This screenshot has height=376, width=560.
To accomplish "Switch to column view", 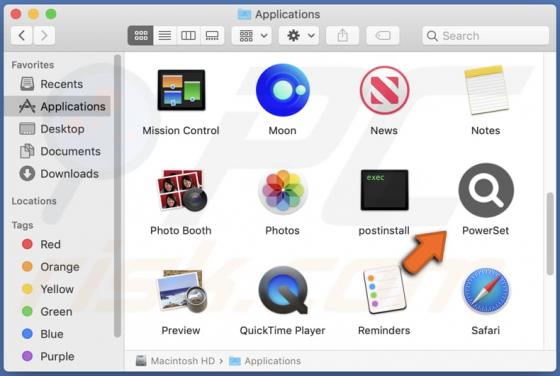I will [x=188, y=35].
